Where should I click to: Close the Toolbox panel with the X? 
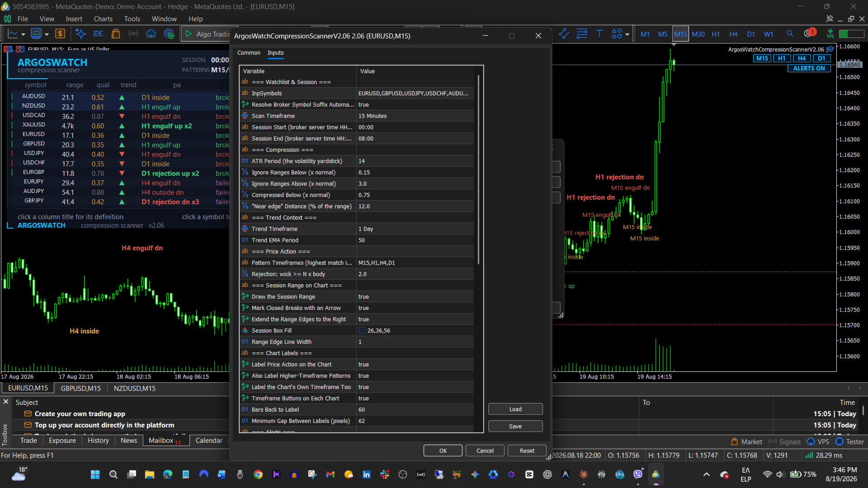coord(6,402)
